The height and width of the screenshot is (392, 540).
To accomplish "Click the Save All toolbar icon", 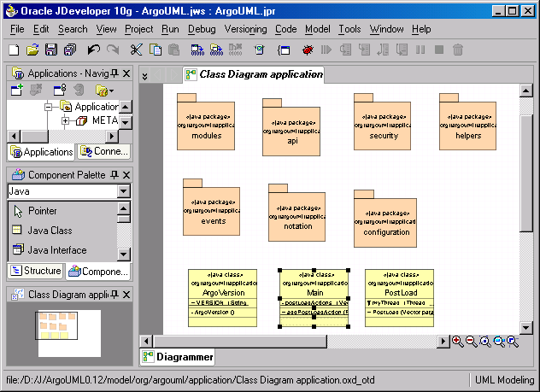I will 70,50.
